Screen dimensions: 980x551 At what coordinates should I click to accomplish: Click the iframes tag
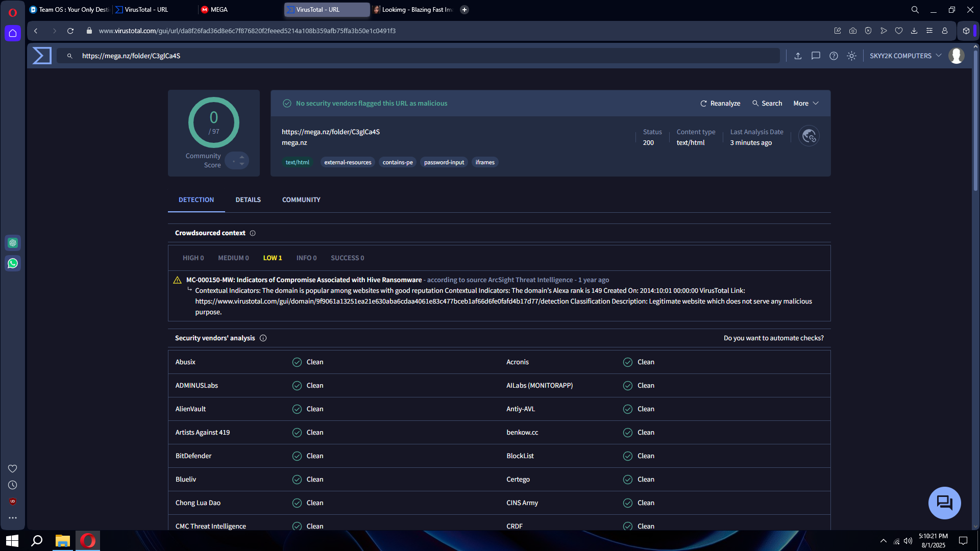(485, 163)
